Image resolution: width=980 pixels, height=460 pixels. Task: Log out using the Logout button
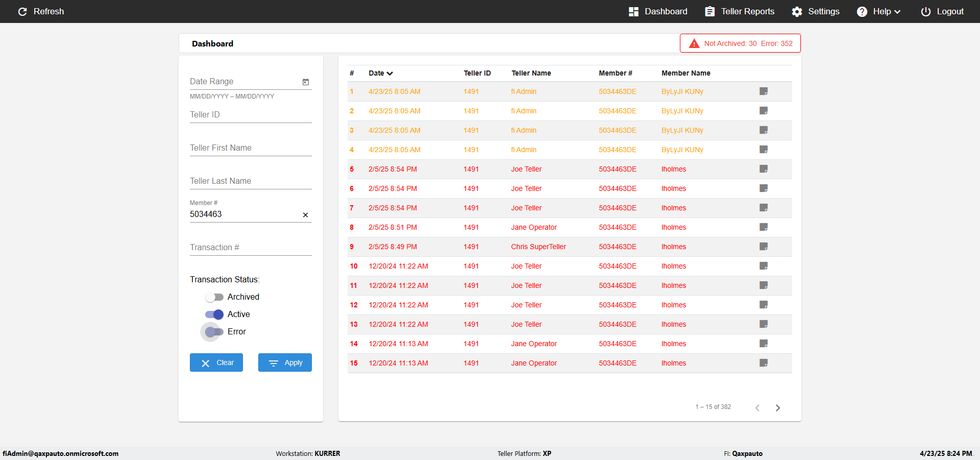coord(942,11)
